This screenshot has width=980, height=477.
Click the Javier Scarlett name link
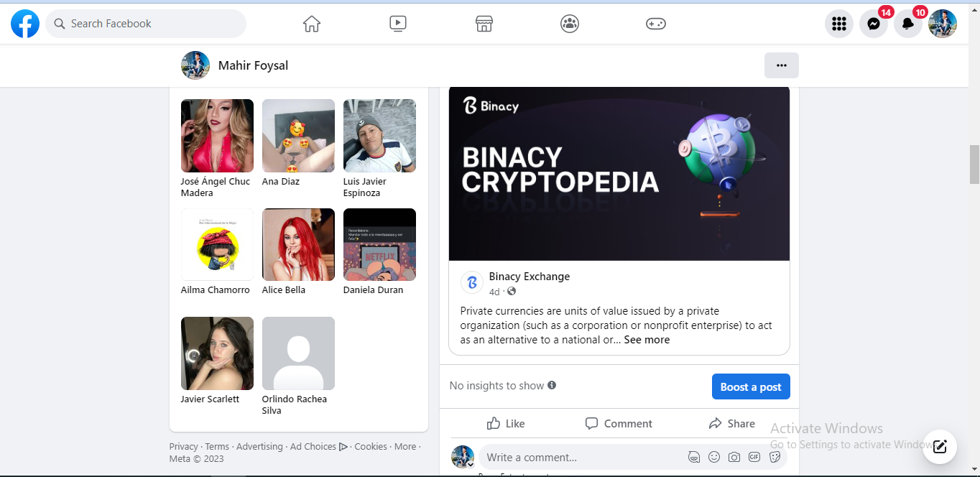click(x=210, y=399)
